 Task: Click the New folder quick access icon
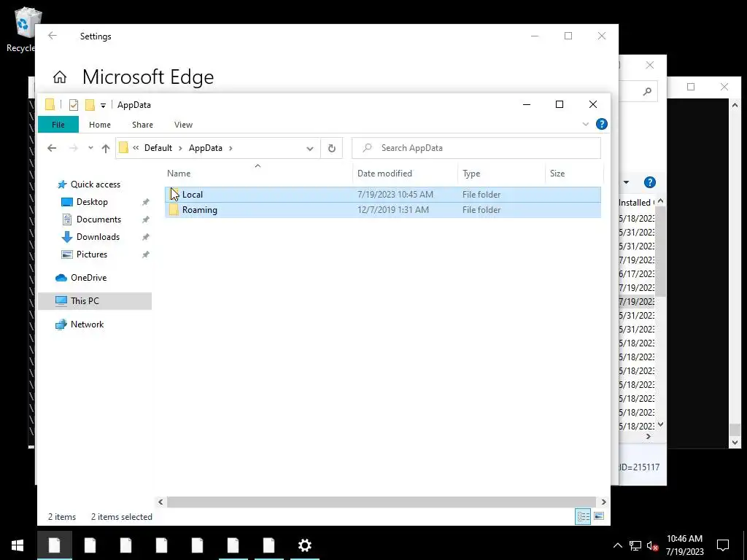point(90,105)
